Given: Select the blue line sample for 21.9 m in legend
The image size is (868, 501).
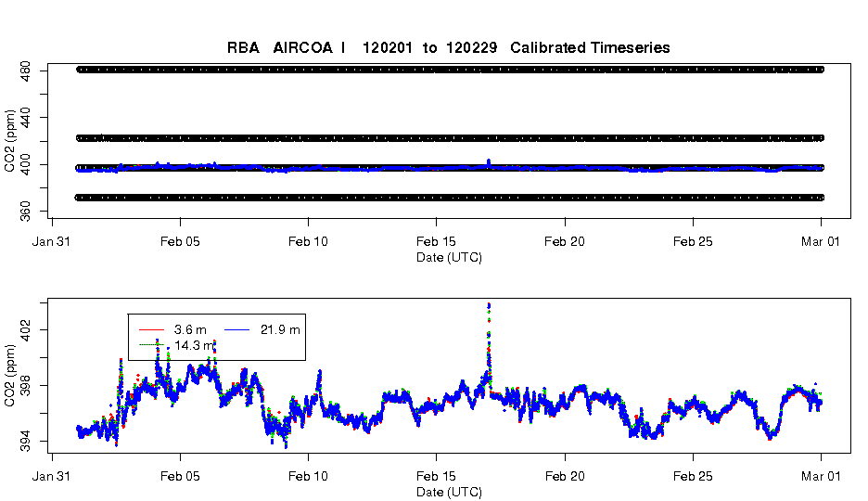Looking at the screenshot, I should pos(236,330).
